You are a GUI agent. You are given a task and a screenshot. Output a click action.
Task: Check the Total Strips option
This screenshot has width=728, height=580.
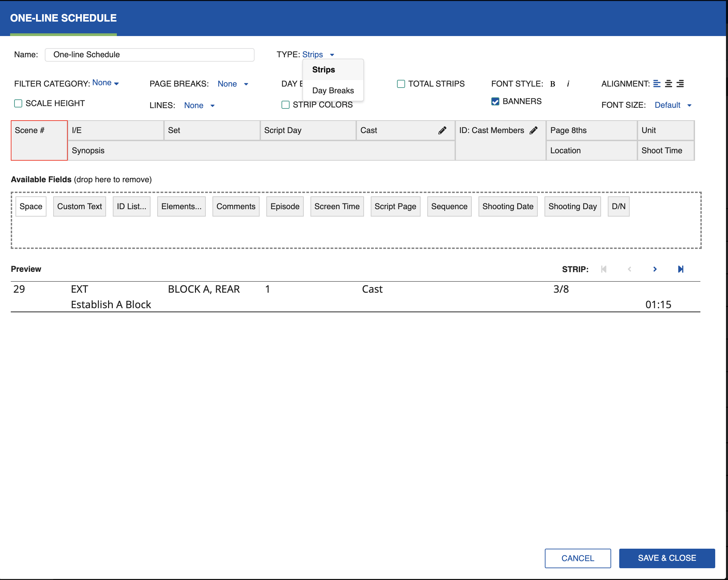coord(401,84)
